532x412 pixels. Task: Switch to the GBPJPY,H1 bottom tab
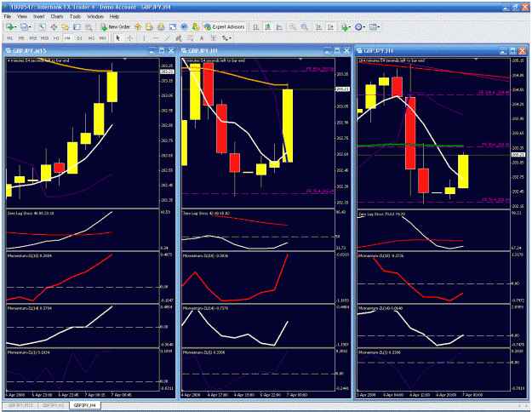(54, 405)
